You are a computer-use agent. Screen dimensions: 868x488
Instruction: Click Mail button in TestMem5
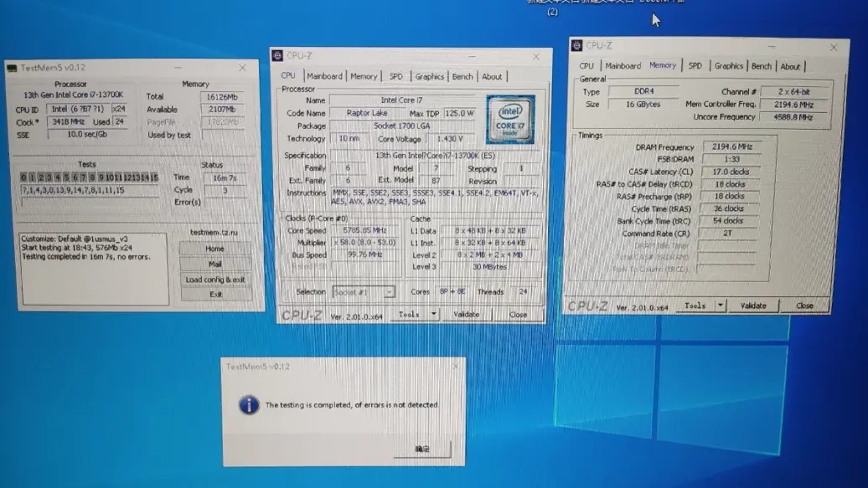214,265
